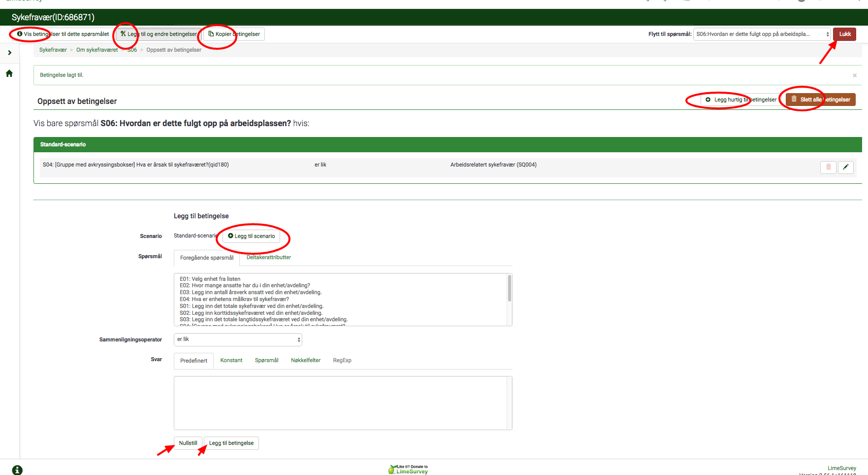
Task: Open the Sammenligningsoperator 'er lik' dropdown
Action: [238, 339]
